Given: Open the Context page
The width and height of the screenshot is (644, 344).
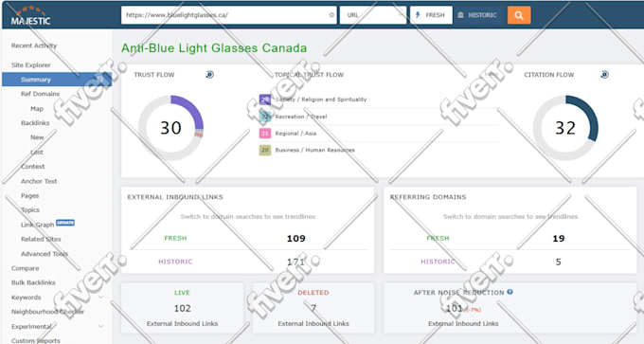Looking at the screenshot, I should (x=33, y=167).
